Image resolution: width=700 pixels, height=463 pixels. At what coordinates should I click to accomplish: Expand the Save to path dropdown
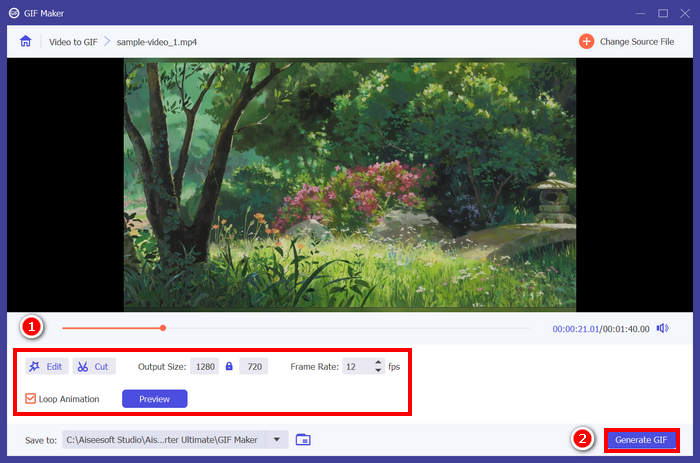(277, 440)
